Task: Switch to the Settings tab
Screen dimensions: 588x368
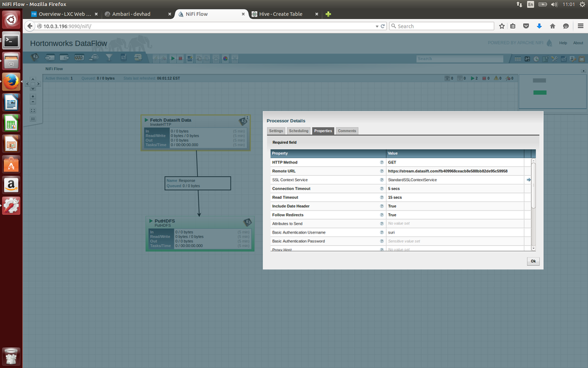Action: [x=276, y=131]
